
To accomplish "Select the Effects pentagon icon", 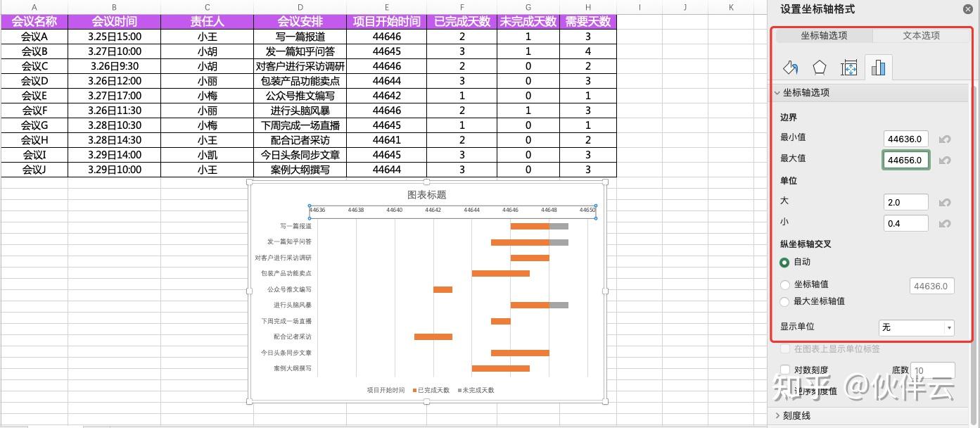I will click(820, 68).
